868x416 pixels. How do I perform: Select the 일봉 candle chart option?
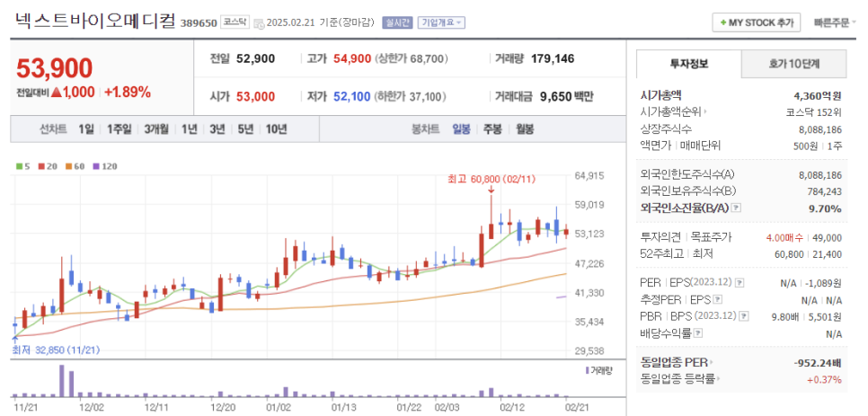[461, 129]
